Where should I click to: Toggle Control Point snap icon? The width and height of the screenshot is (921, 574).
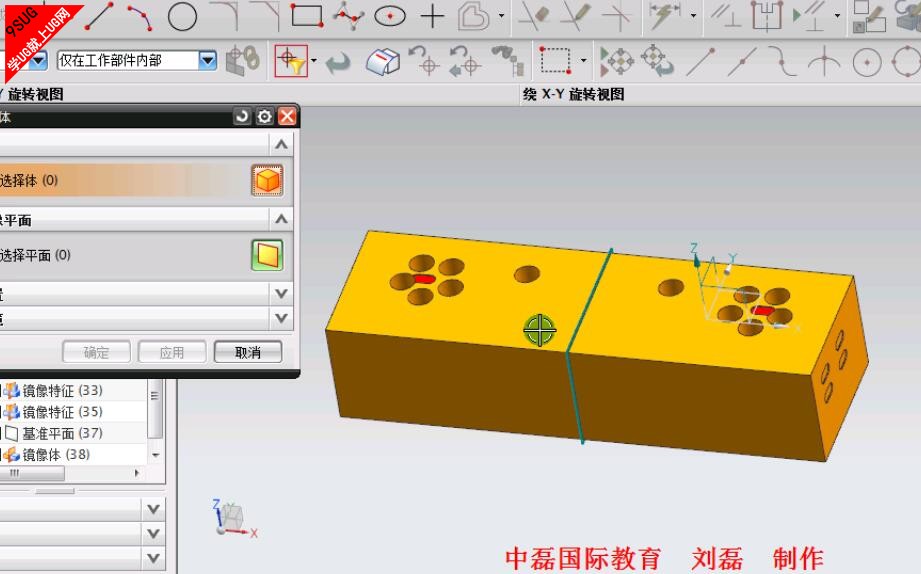tap(782, 61)
